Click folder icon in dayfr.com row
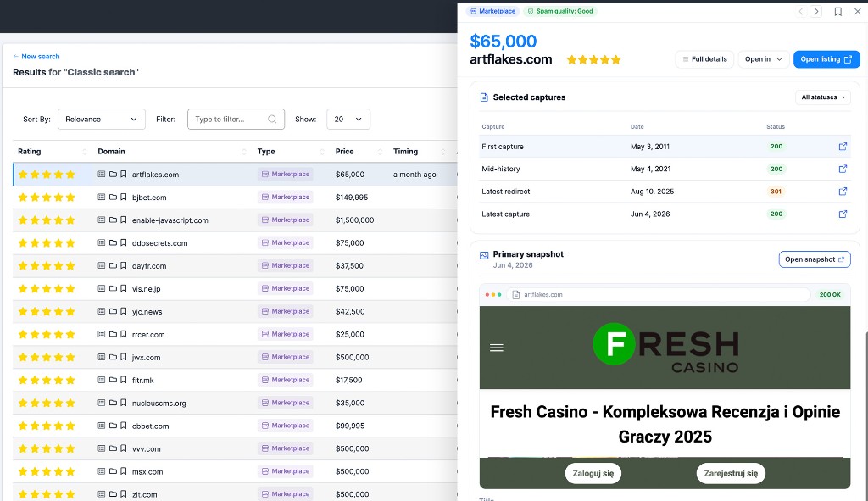 click(x=113, y=265)
